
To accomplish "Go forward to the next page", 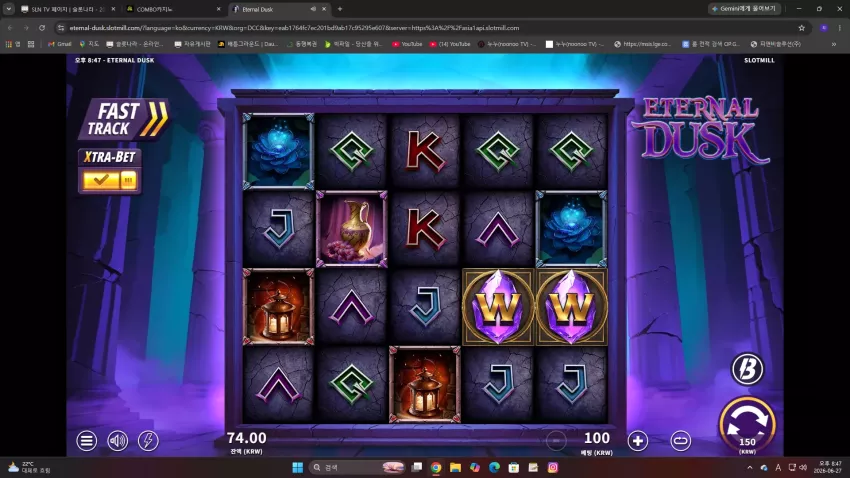I will pyautogui.click(x=25, y=28).
